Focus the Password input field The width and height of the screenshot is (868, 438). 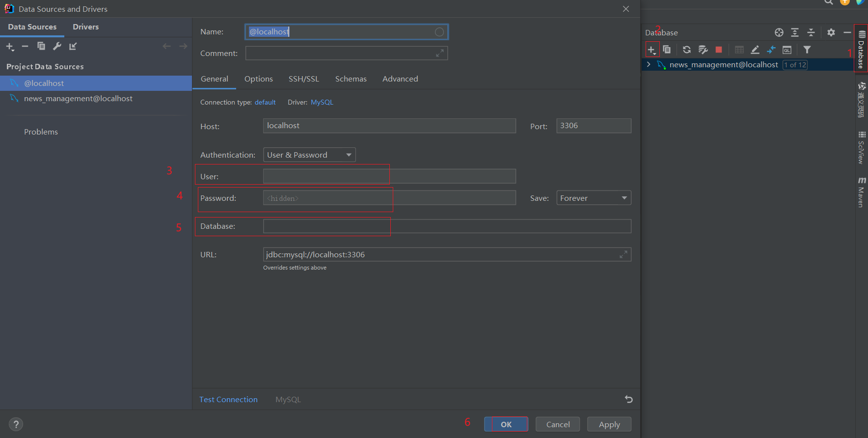[389, 198]
